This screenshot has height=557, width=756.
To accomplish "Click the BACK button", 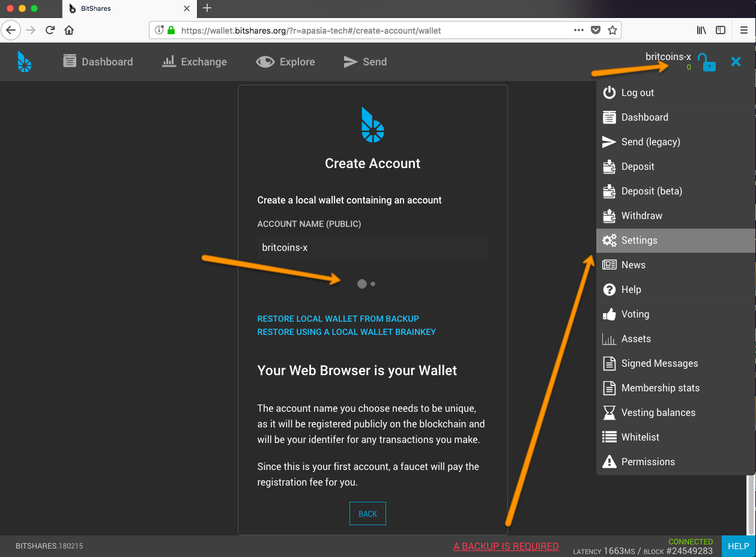I will click(x=367, y=514).
